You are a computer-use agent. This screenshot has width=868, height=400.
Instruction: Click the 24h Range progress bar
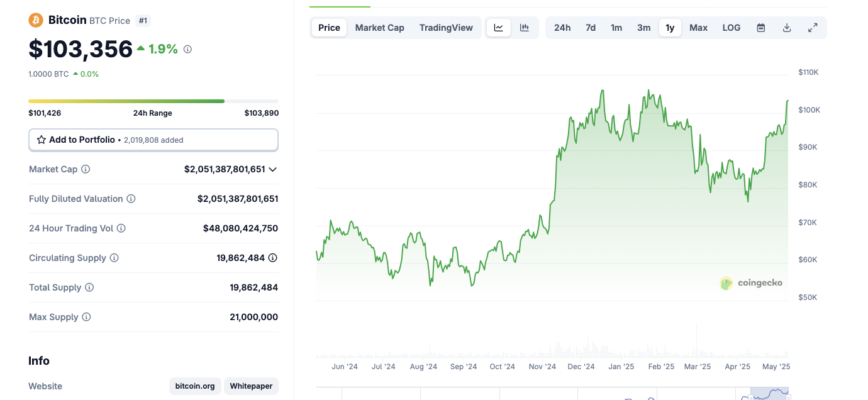click(x=153, y=101)
